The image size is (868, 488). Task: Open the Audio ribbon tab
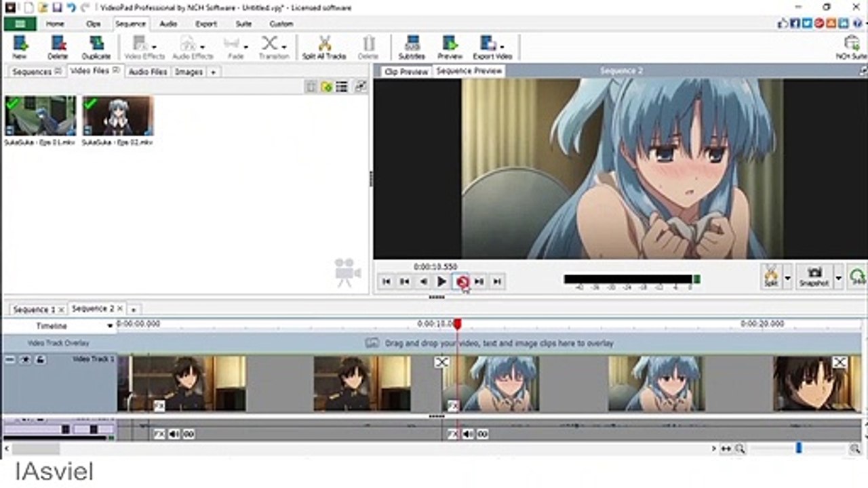pyautogui.click(x=168, y=24)
